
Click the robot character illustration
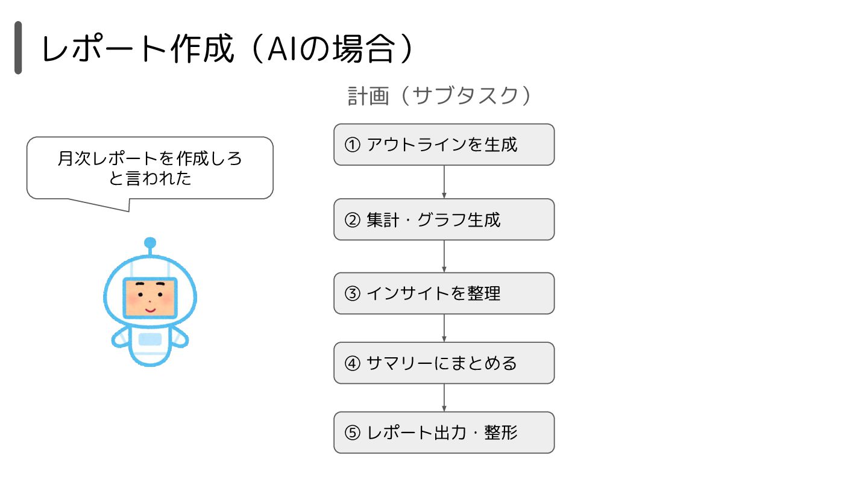[x=150, y=302]
